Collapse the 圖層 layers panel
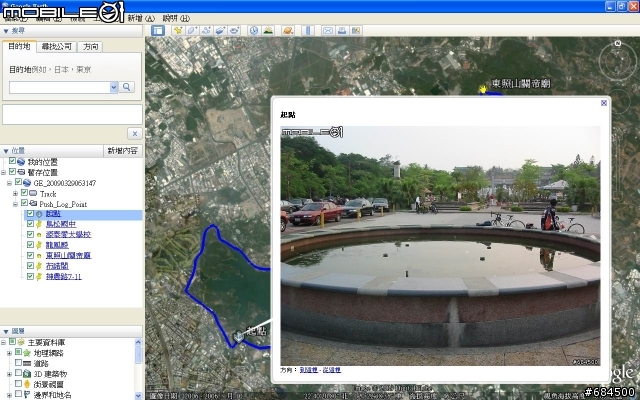Screen dimensions: 640x400 point(6,331)
